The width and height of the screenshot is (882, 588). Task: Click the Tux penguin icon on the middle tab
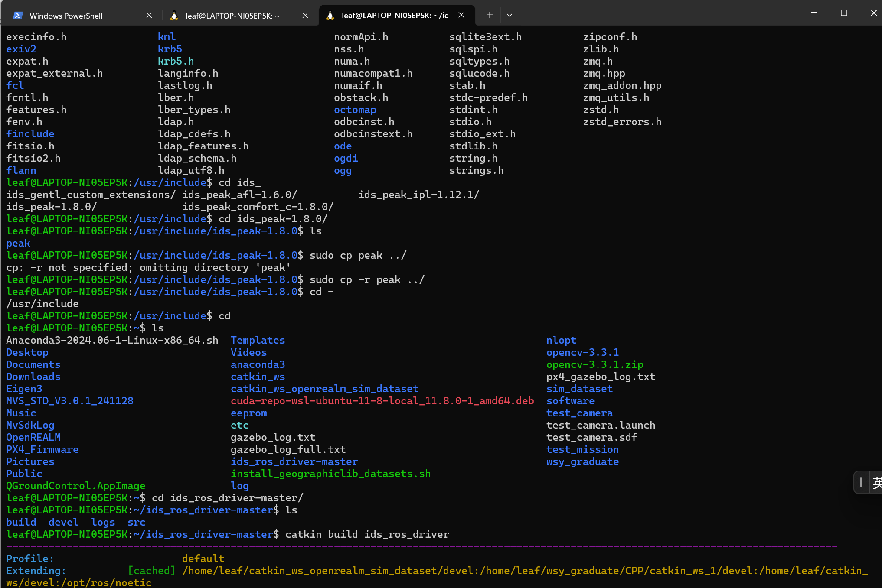pyautogui.click(x=174, y=16)
